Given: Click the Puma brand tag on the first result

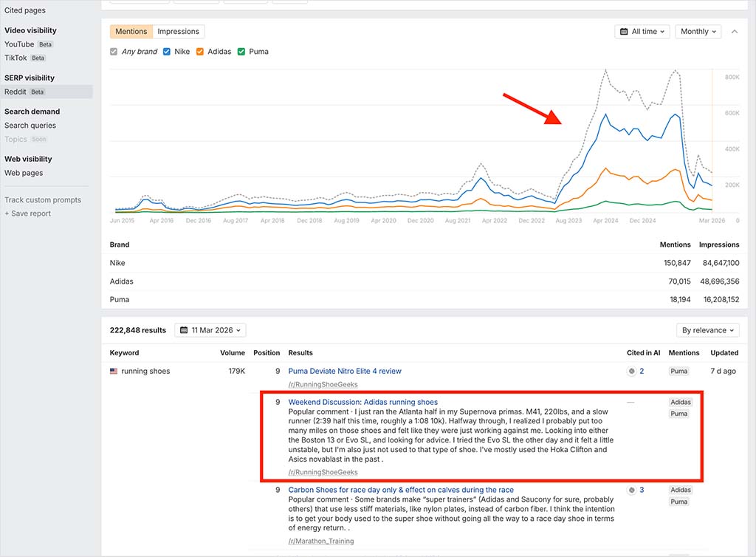Looking at the screenshot, I should [x=678, y=371].
